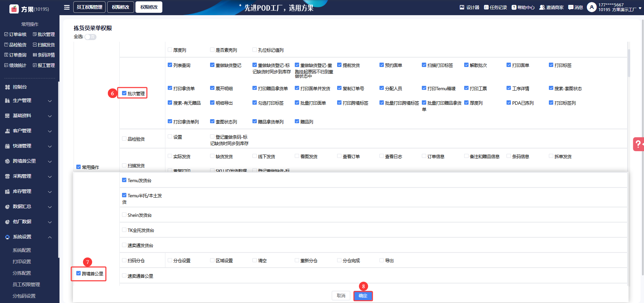Screen dimensions: 644x303
Task: Open the 帮助中心 help center icon
Action: [x=514, y=7]
